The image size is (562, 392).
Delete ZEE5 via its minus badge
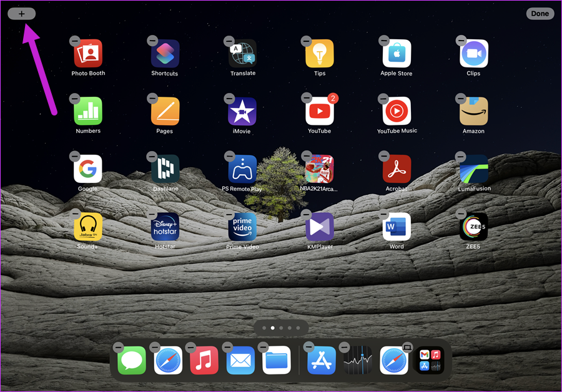[x=461, y=214]
